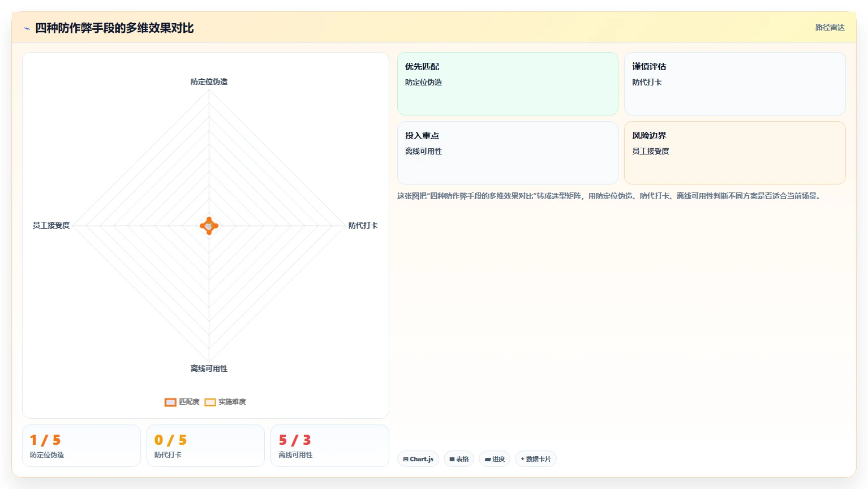This screenshot has width=868, height=489.
Task: Click 员工接受度 text in 风险边界 card
Action: click(x=651, y=151)
